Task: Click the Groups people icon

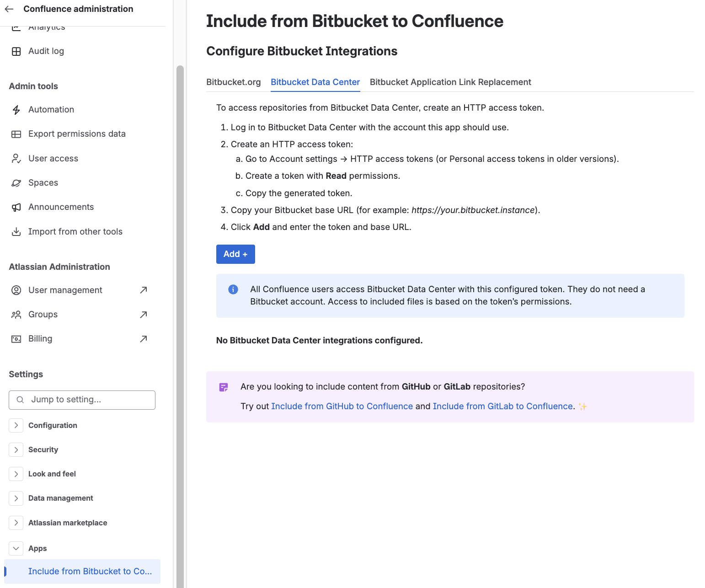Action: 16,314
